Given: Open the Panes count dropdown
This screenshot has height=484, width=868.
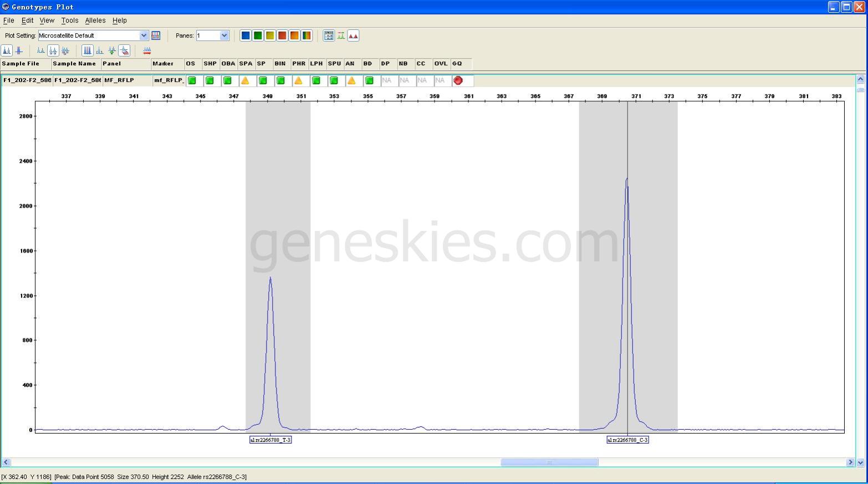Looking at the screenshot, I should (224, 35).
